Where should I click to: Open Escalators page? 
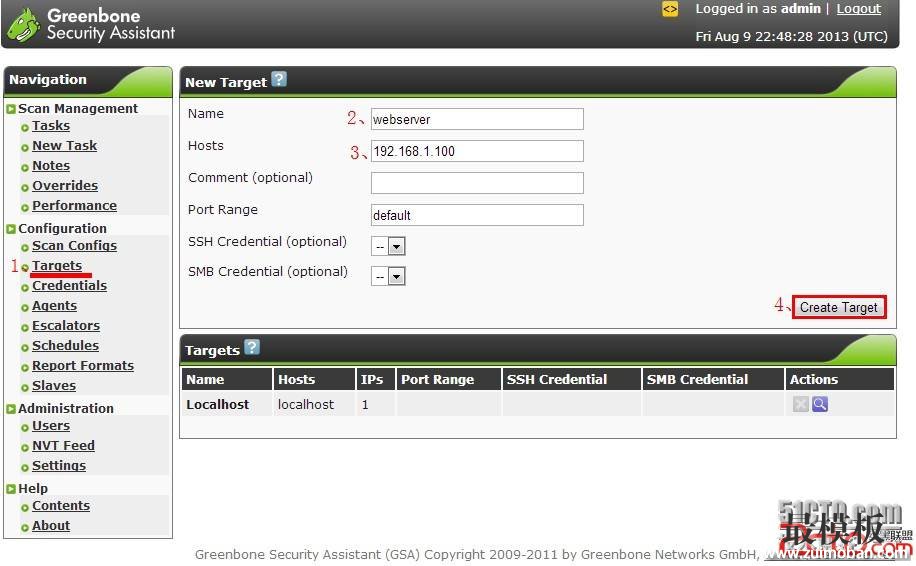(66, 325)
